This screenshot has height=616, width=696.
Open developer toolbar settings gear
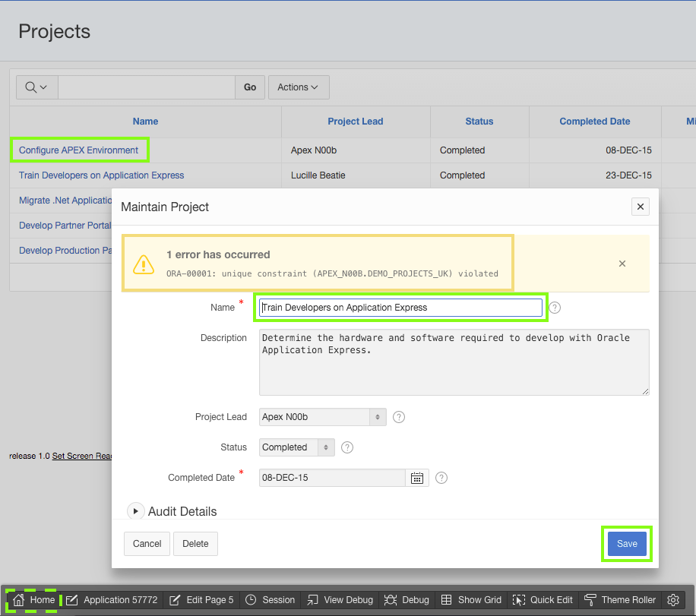click(672, 600)
